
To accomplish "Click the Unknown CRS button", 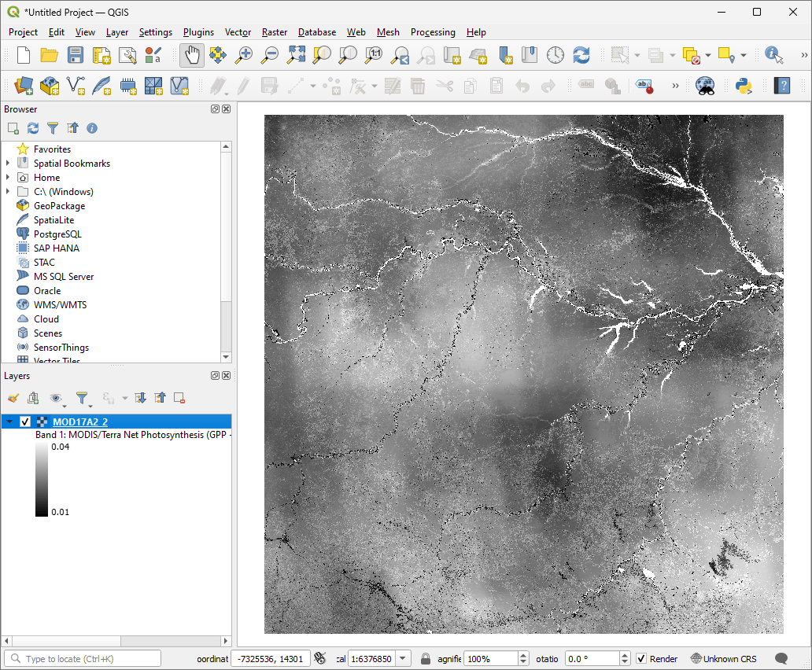I will (x=724, y=659).
